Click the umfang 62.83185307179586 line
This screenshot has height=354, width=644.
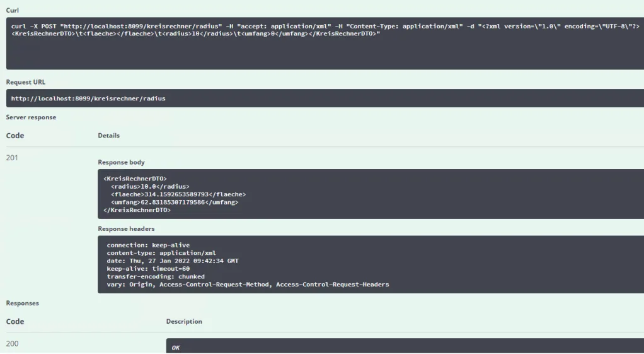[175, 202]
